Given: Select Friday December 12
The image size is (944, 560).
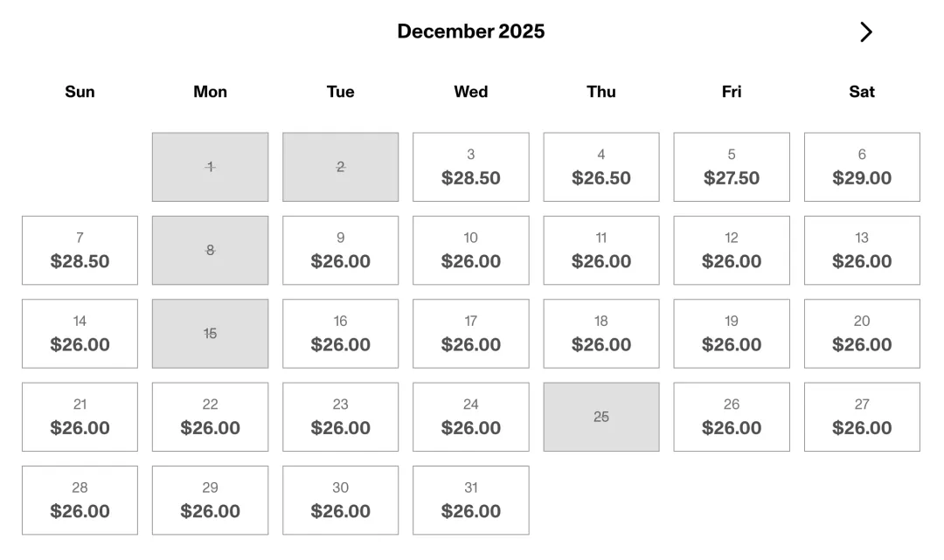Looking at the screenshot, I should click(731, 251).
